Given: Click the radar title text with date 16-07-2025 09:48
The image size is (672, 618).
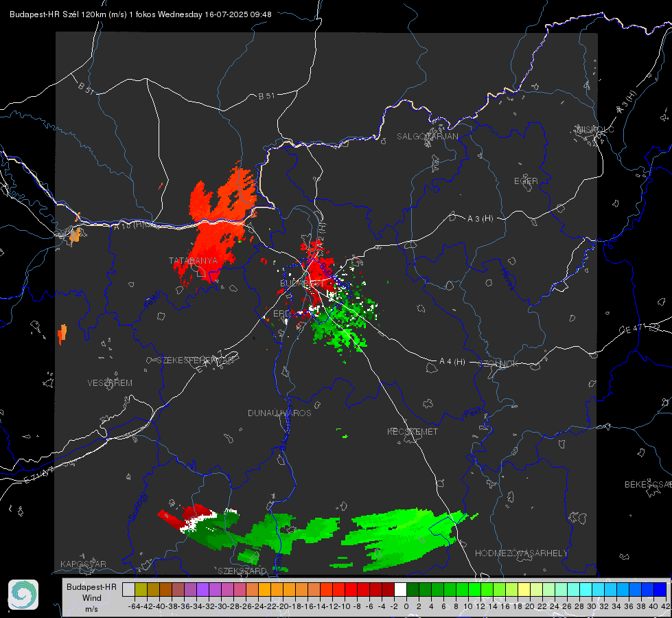Looking at the screenshot, I should pos(141,14).
